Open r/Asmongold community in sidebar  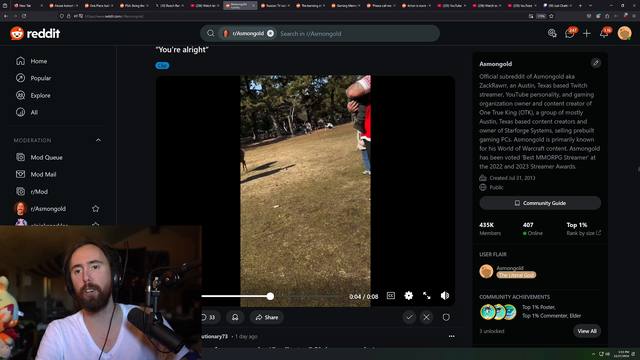[x=49, y=209]
